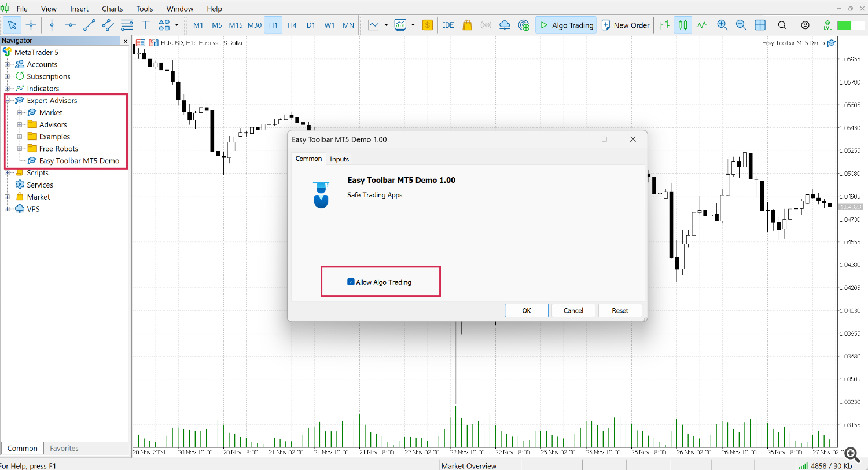Click the indicators chart icon
Screen dimensions: 868x470
pos(400,25)
